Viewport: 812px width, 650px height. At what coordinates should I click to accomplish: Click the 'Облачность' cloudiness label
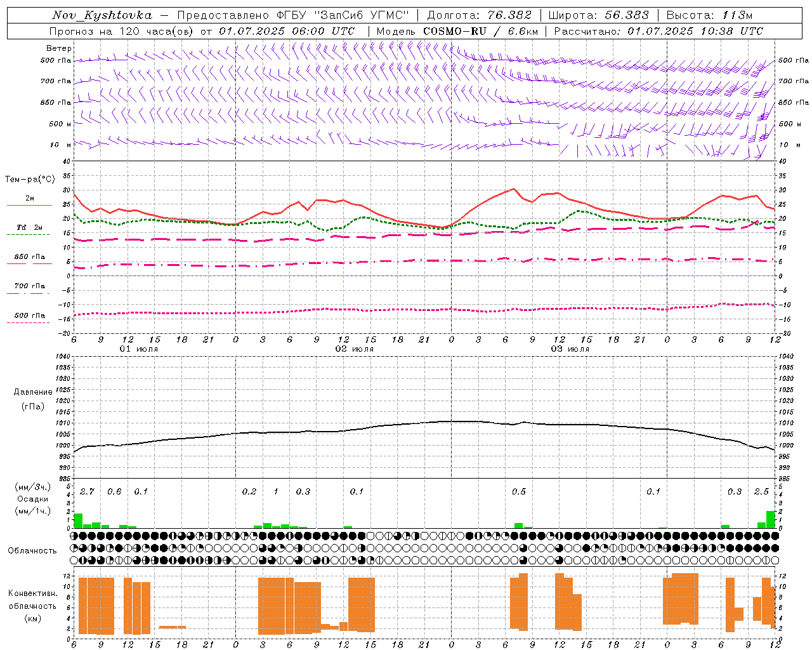tap(32, 551)
